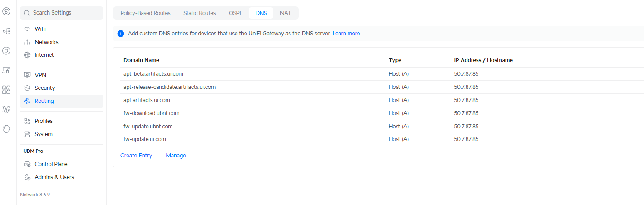Click the info icon beside DNS notice
This screenshot has width=644, height=205.
click(121, 34)
